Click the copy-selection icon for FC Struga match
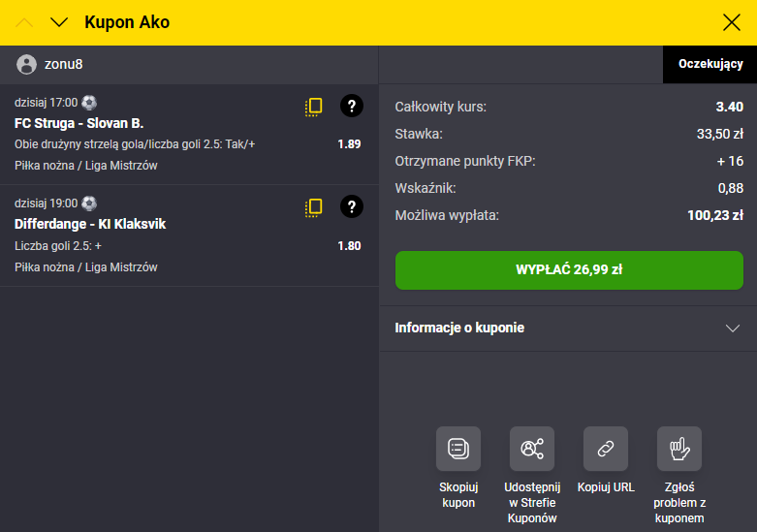The height and width of the screenshot is (532, 757). point(313,107)
